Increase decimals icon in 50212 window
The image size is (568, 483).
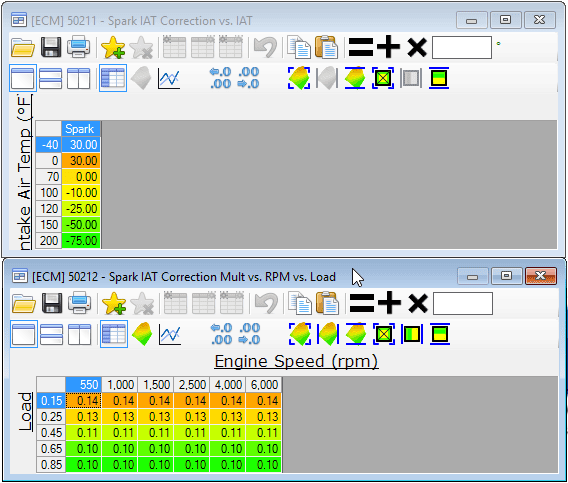[250, 334]
